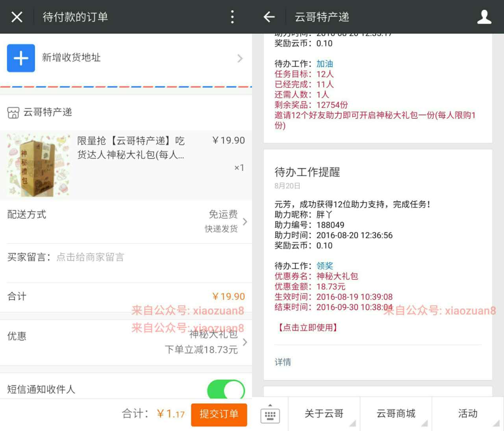Open the 关于云哥 menu

[324, 414]
